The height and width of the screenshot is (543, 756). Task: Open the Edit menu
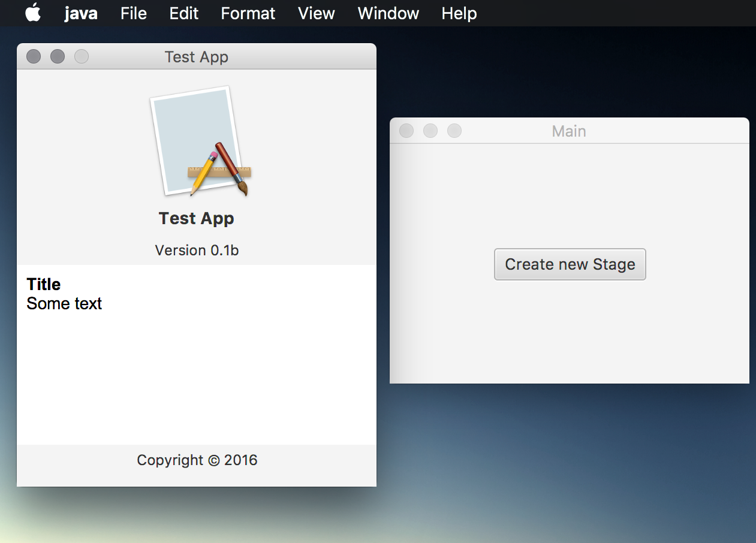[183, 13]
